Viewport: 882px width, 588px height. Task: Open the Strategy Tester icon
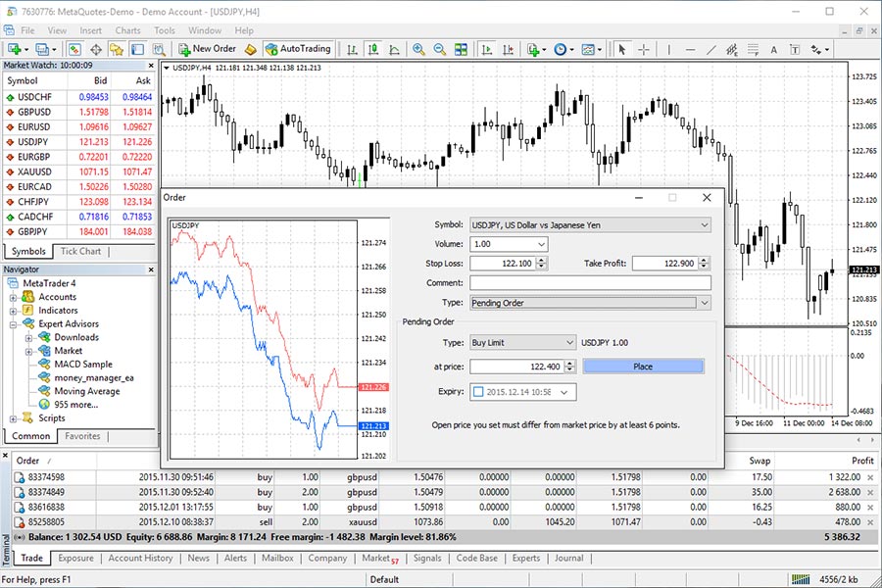(159, 50)
